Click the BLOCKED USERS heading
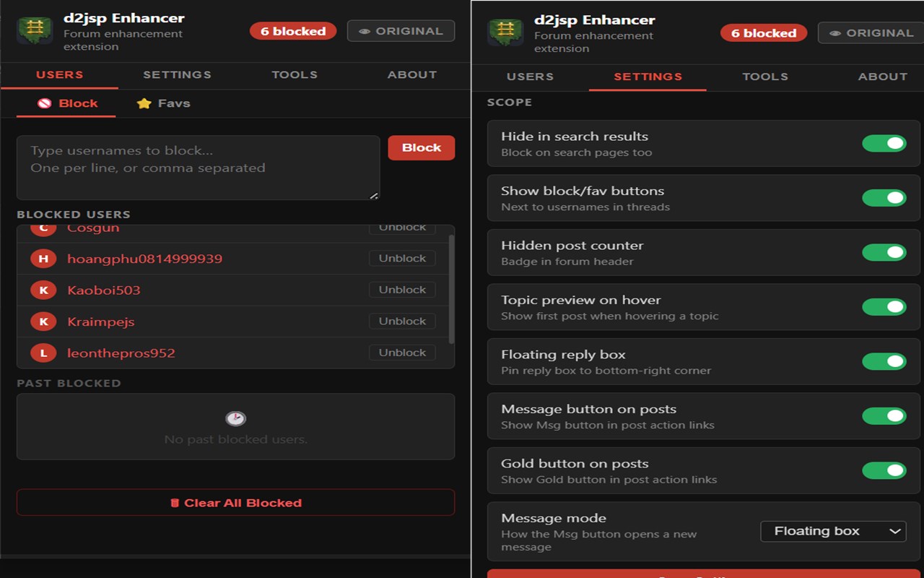Image resolution: width=924 pixels, height=578 pixels. click(x=74, y=215)
